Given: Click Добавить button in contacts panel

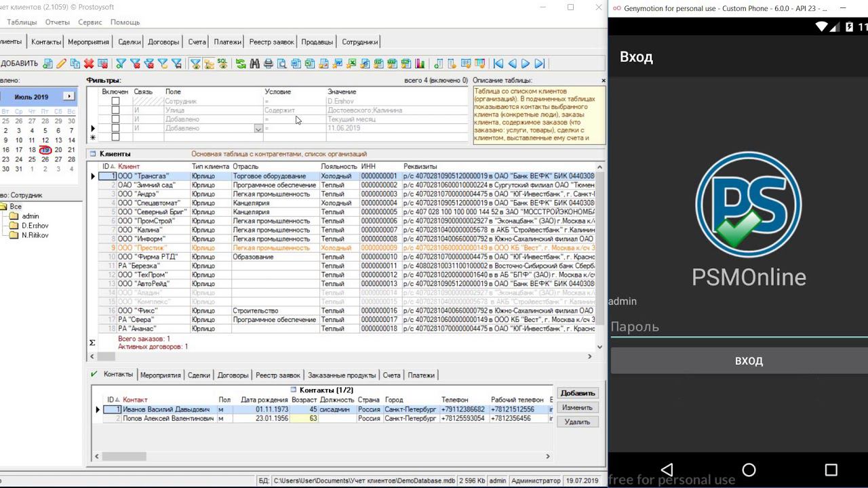Looking at the screenshot, I should point(577,393).
